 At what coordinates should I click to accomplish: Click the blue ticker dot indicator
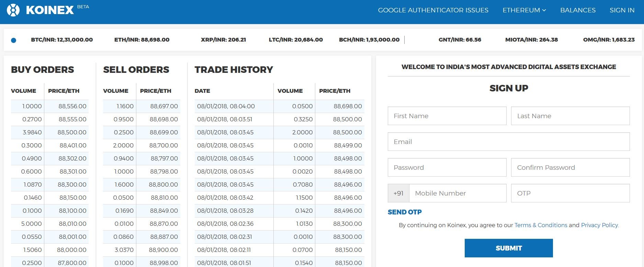[x=14, y=40]
